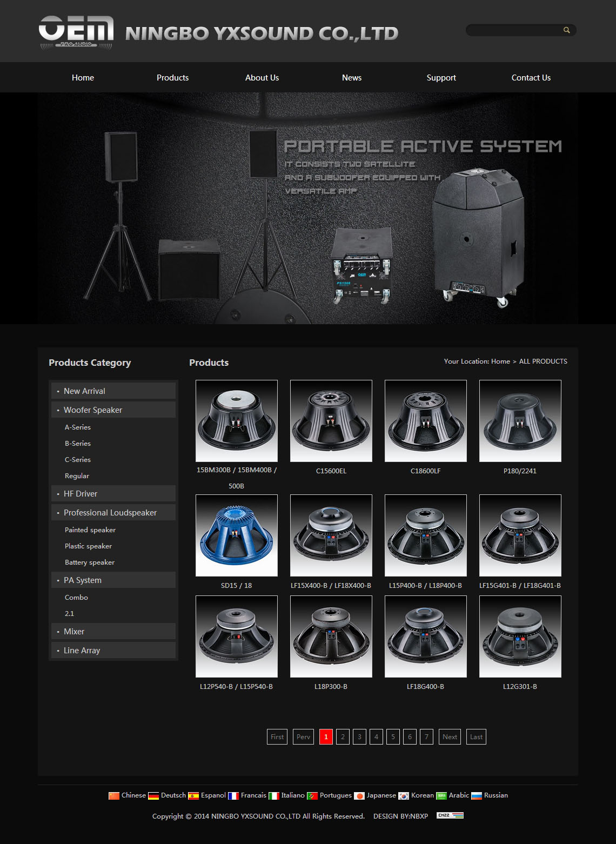Viewport: 616px width, 844px height.
Task: Open the LF18G400-B speaker thumbnail
Action: [426, 637]
